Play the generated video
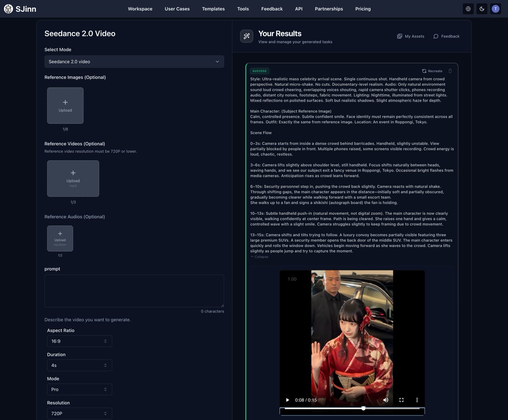The image size is (508, 420). tap(288, 400)
